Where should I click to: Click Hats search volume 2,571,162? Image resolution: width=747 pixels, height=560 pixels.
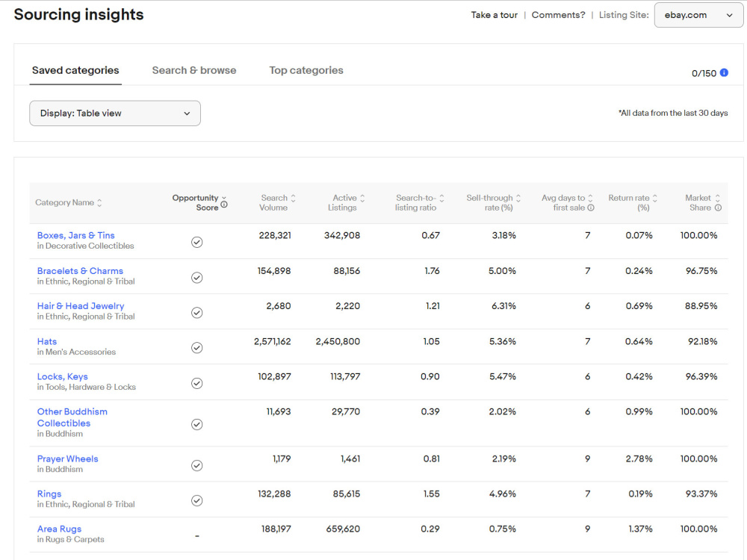(x=272, y=341)
